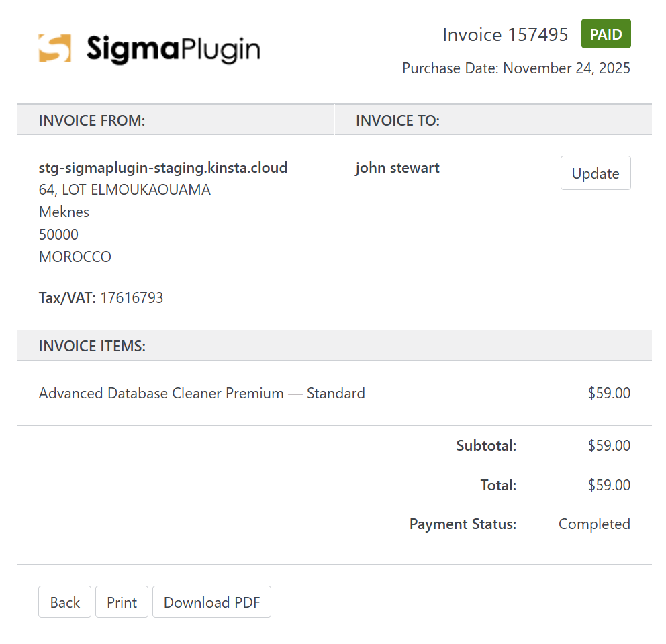Click the green PAID status badge
Image resolution: width=666 pixels, height=644 pixels.
click(606, 34)
